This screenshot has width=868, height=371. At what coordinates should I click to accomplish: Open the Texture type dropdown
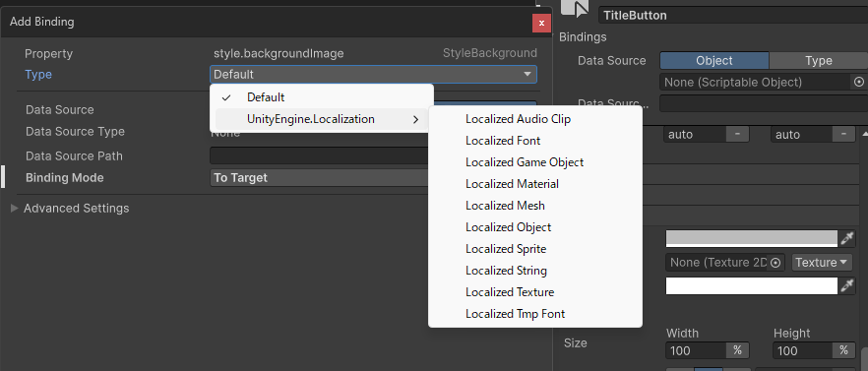822,263
